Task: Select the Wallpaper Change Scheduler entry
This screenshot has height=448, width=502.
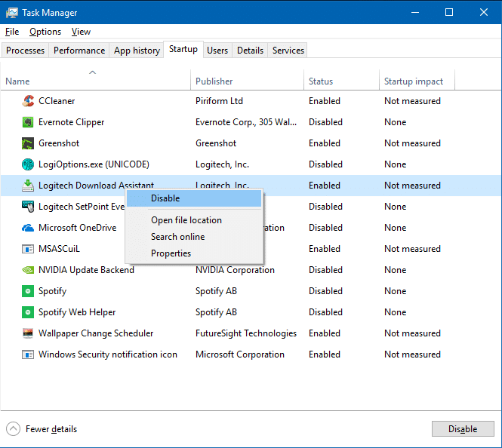Action: [96, 333]
